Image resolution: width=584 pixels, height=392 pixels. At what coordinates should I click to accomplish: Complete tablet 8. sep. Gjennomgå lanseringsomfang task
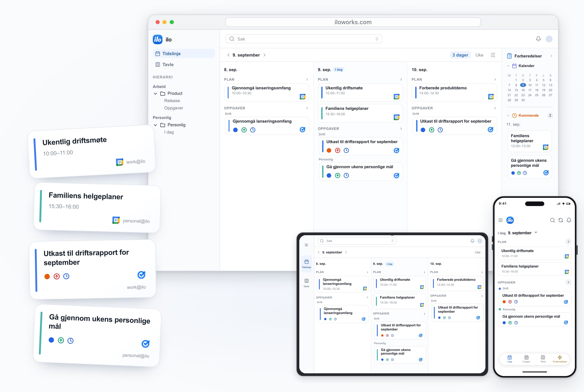(x=364, y=319)
